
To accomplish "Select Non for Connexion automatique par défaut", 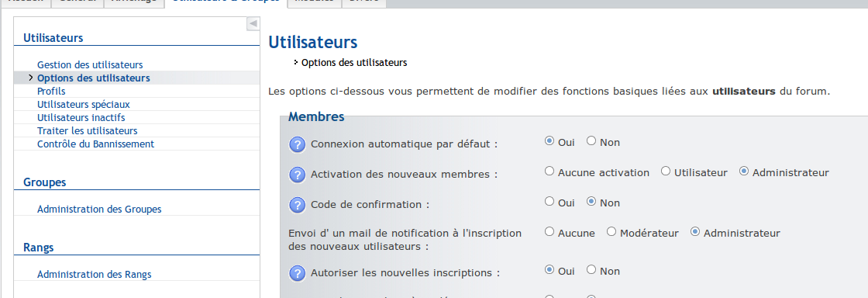I will [x=591, y=141].
